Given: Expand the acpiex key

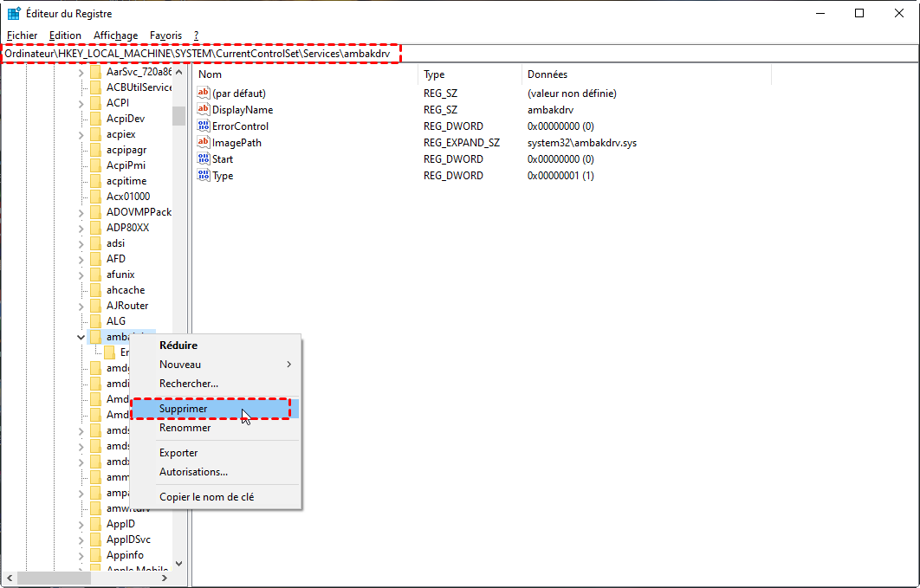Looking at the screenshot, I should click(81, 135).
